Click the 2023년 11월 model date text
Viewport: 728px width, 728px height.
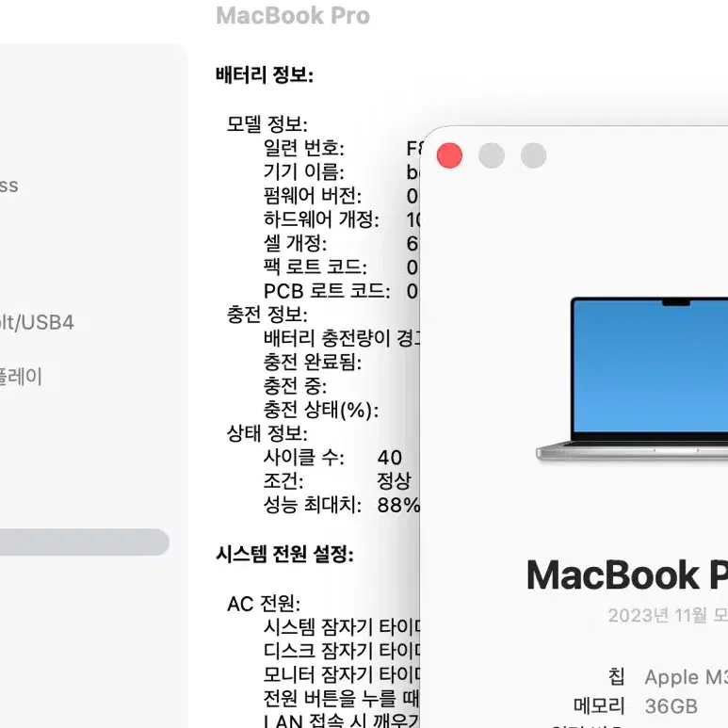[x=668, y=616]
